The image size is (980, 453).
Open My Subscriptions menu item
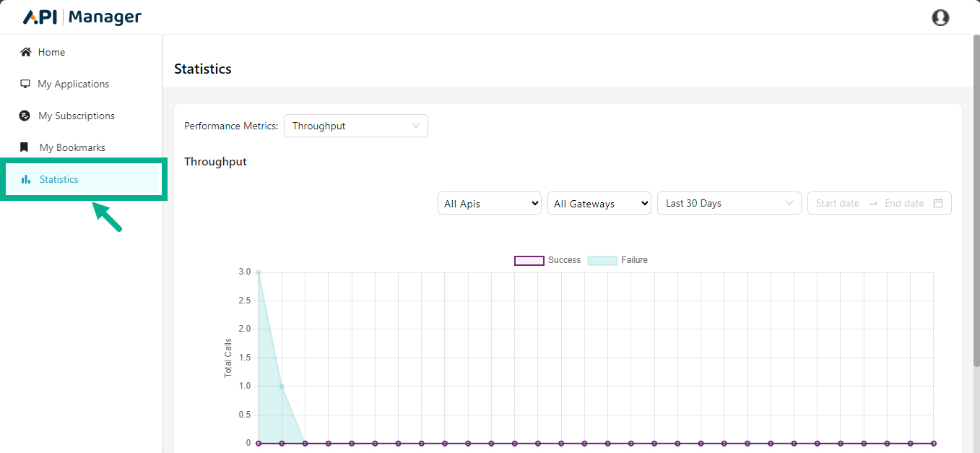point(76,116)
